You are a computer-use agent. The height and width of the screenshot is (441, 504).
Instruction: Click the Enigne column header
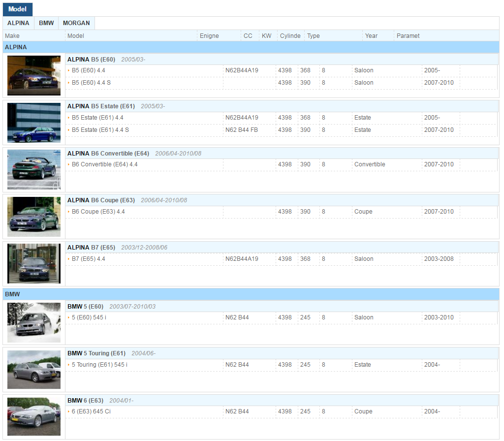[209, 35]
